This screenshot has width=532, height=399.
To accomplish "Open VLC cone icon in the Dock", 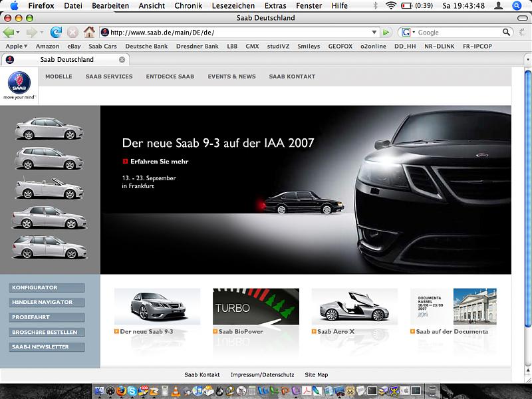I will tap(176, 391).
